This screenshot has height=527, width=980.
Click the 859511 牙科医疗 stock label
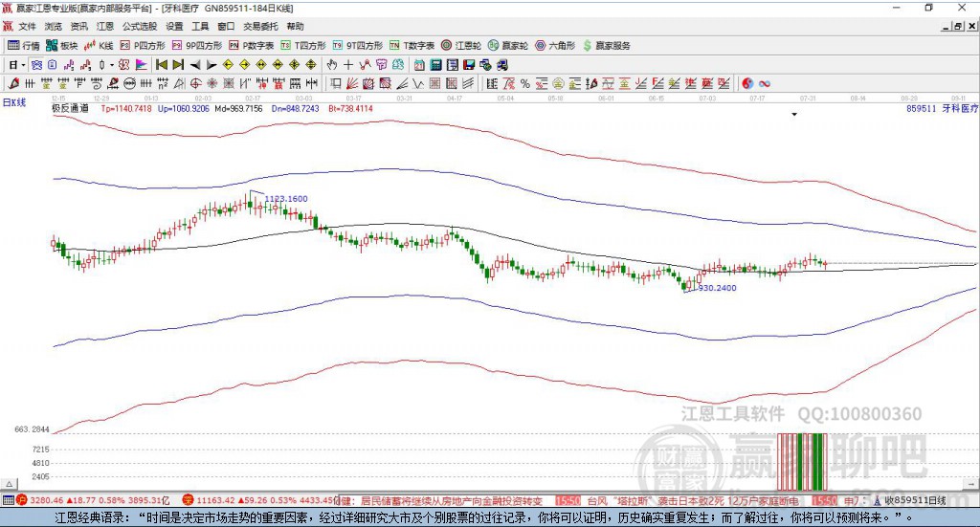click(x=942, y=109)
